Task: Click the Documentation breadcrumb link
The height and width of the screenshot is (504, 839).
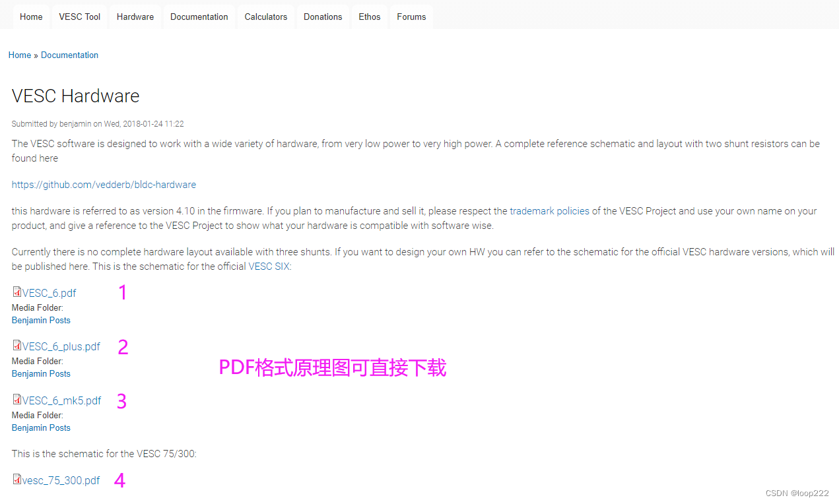Action: click(x=69, y=55)
